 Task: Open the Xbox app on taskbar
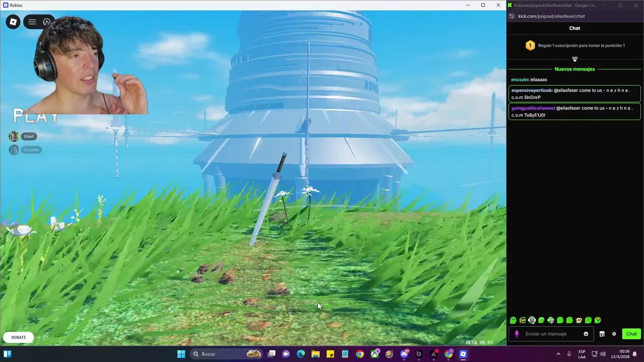tap(375, 354)
